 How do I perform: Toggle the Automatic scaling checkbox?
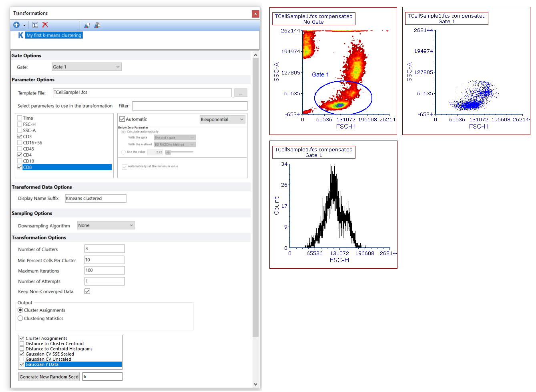tap(122, 119)
